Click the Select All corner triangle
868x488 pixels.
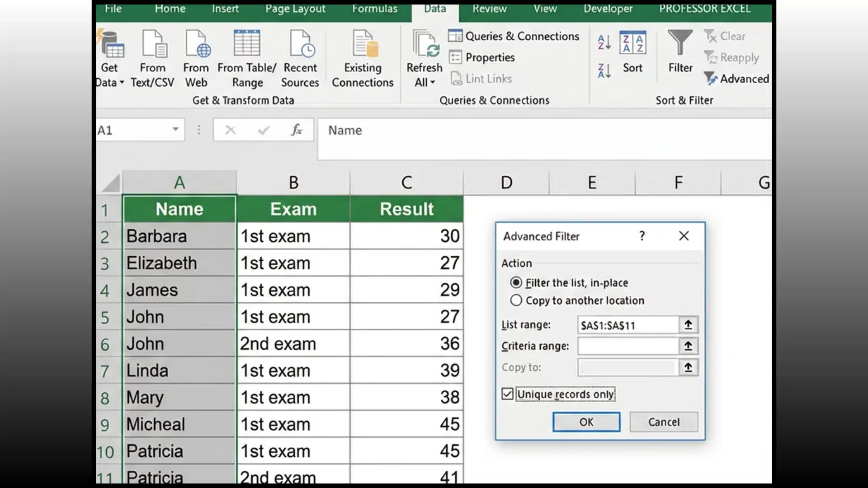click(111, 183)
